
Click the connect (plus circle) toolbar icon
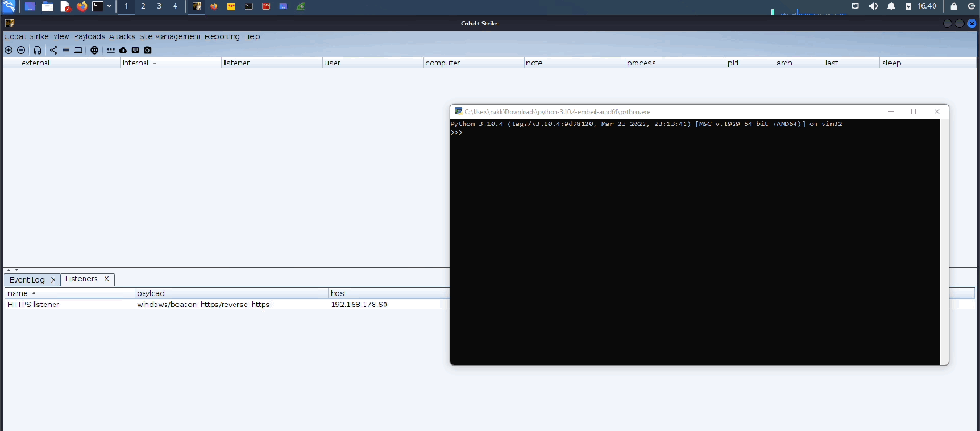[9, 50]
